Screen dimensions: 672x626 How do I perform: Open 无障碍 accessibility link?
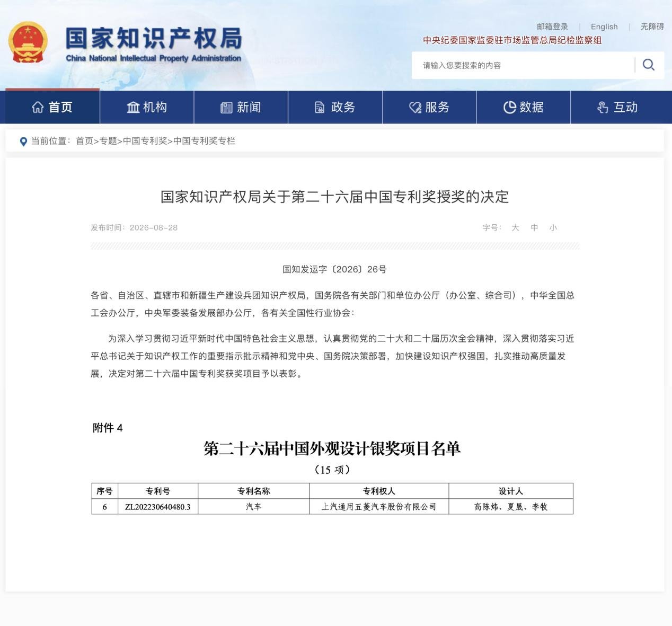(x=652, y=27)
